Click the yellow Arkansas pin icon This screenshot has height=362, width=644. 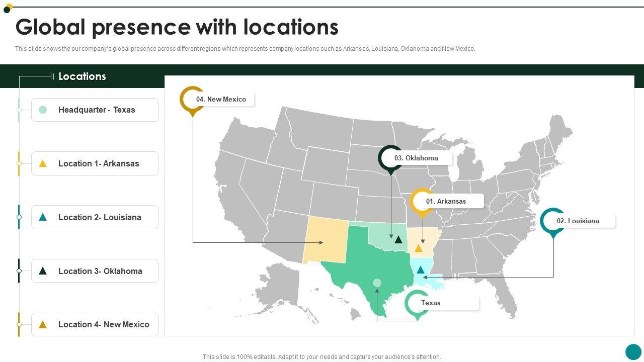[422, 202]
